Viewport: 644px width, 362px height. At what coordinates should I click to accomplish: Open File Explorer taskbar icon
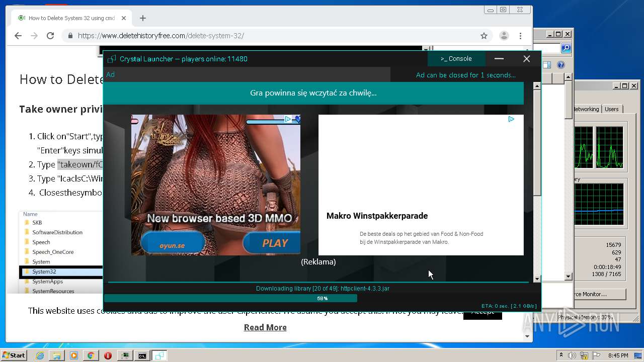[x=57, y=355]
